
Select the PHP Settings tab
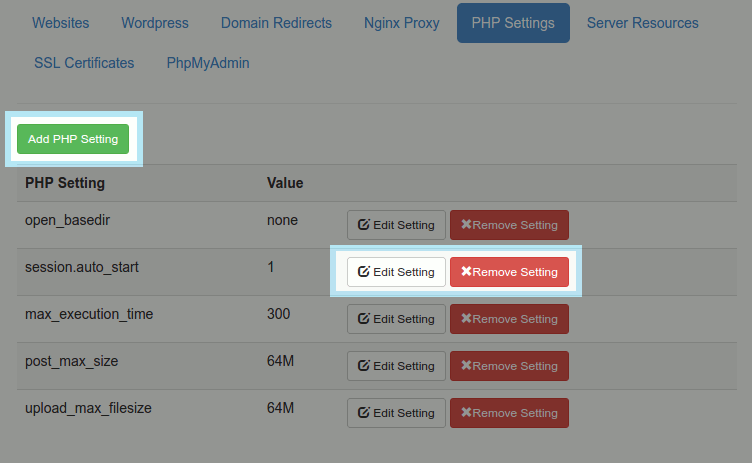513,23
